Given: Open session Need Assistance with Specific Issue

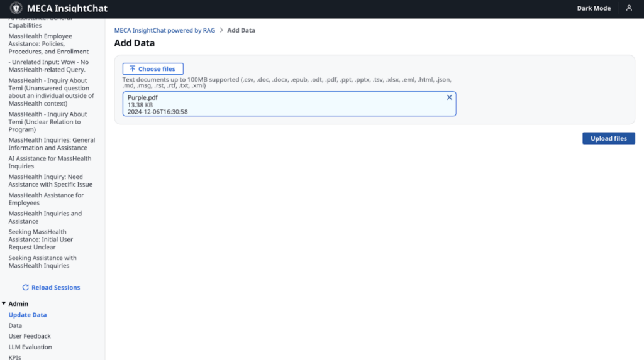Looking at the screenshot, I should [50, 180].
